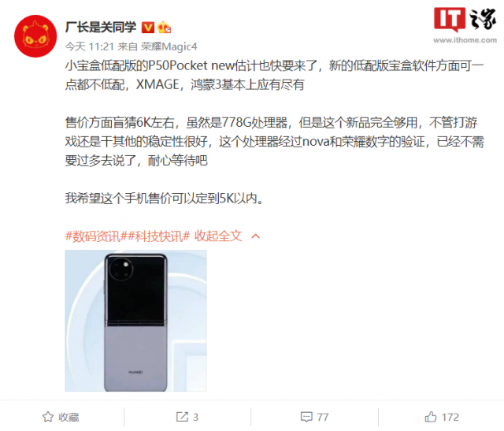Like the post with thumbs-up icon
The width and height of the screenshot is (504, 431).
(431, 417)
